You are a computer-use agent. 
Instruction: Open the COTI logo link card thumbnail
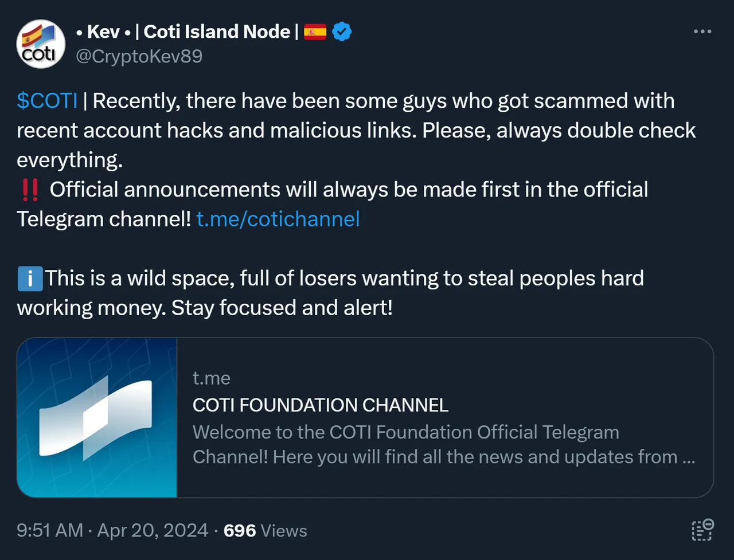[97, 417]
